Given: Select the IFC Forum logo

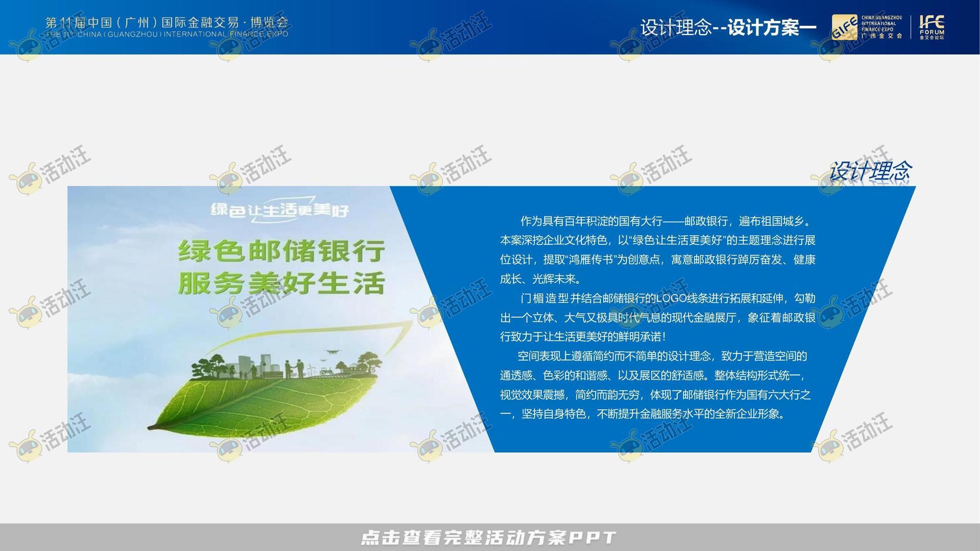Looking at the screenshot, I should [932, 24].
